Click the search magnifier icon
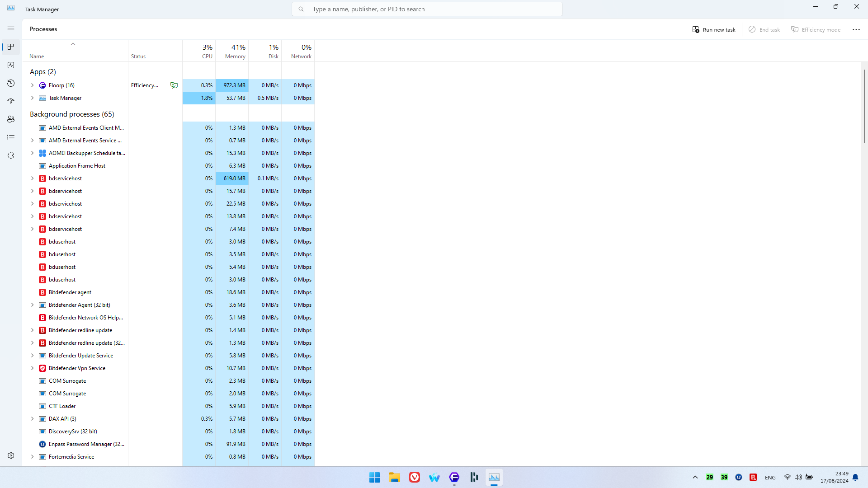The width and height of the screenshot is (868, 488). 301,9
